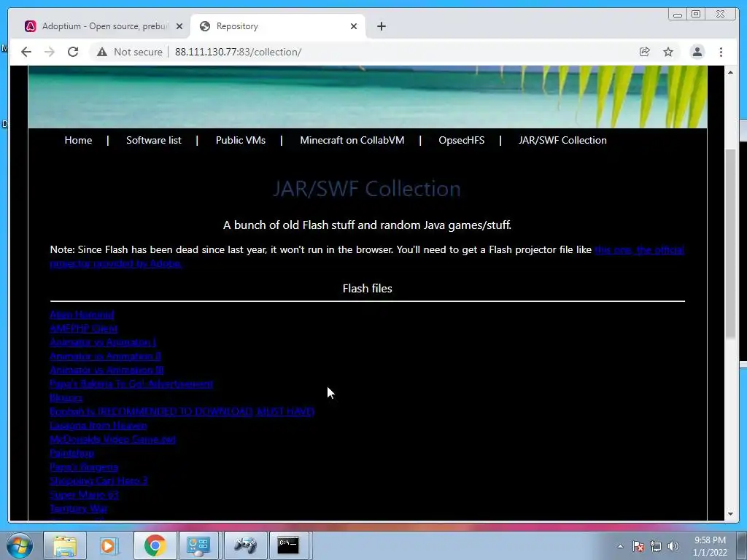Open Animator vs Animation II link
747x560 pixels.
(105, 356)
